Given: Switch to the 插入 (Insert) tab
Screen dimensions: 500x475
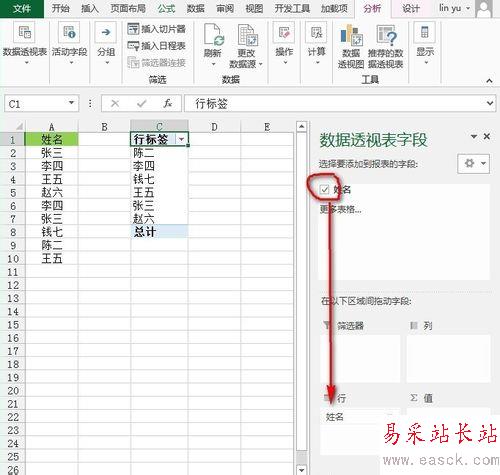Looking at the screenshot, I should [x=90, y=8].
